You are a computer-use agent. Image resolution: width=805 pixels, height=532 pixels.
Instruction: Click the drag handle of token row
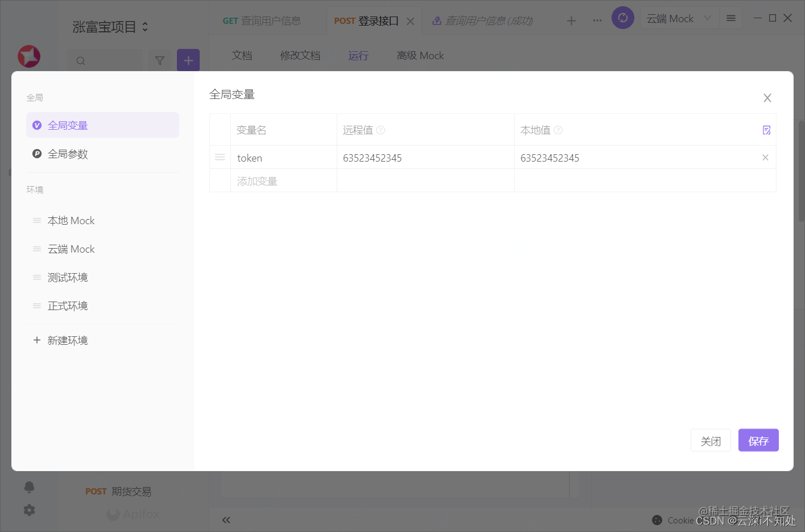[220, 158]
